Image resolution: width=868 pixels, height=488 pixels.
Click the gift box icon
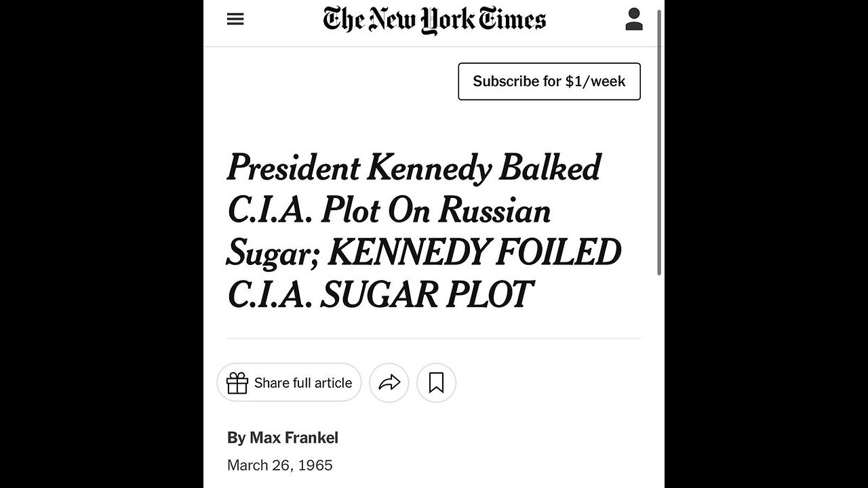tap(237, 383)
